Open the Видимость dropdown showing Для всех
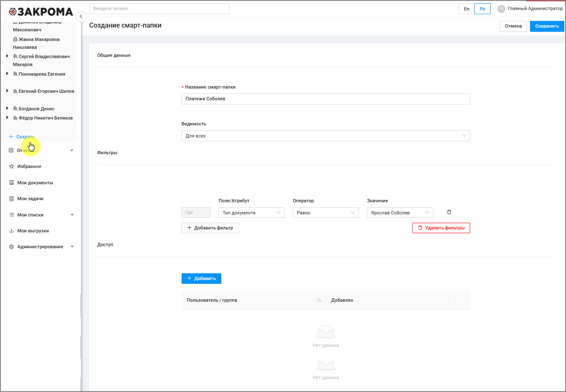Viewport: 566px width, 392px height. (x=325, y=136)
